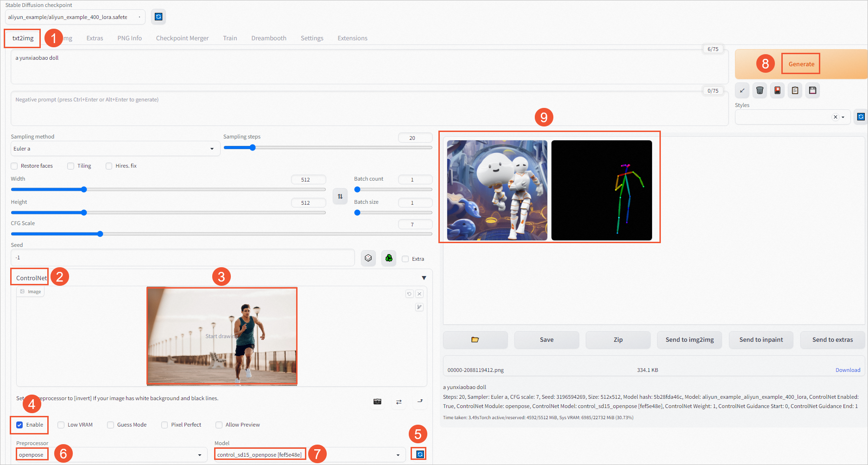Open the openpose skeleton result thumbnail

[602, 190]
